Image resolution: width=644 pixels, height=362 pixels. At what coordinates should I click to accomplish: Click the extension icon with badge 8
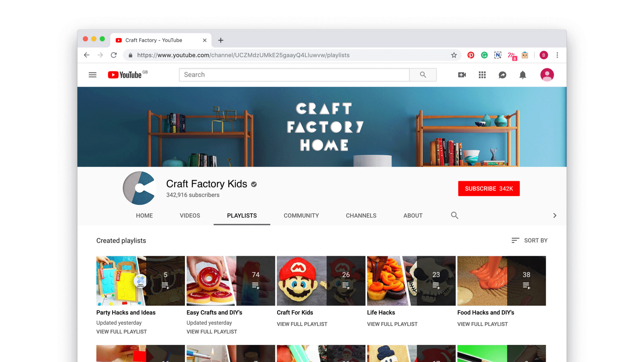[x=512, y=56]
